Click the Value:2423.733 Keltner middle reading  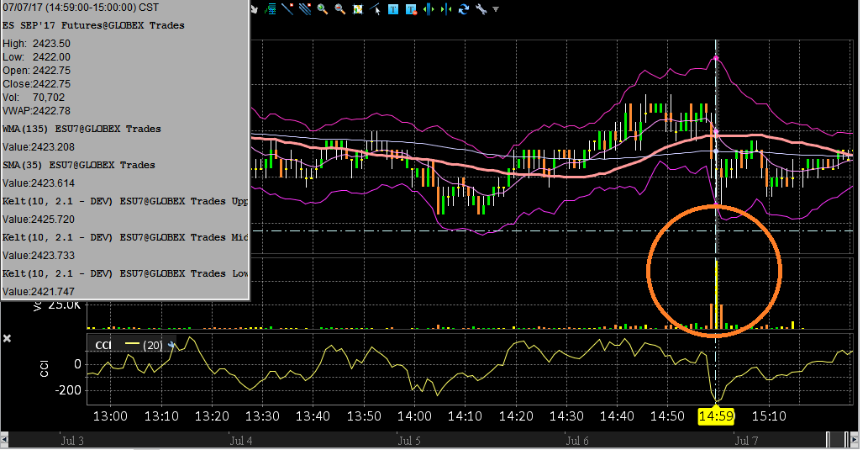38,256
